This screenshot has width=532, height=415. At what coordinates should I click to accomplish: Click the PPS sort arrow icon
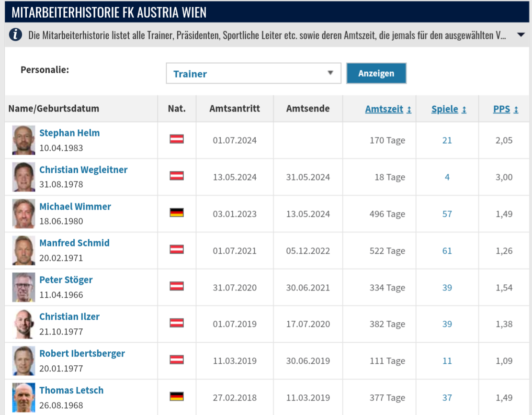(x=516, y=110)
